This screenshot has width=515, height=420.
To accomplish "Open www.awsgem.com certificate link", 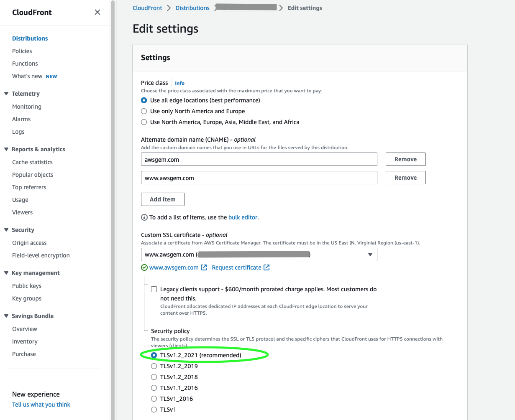I will (174, 267).
